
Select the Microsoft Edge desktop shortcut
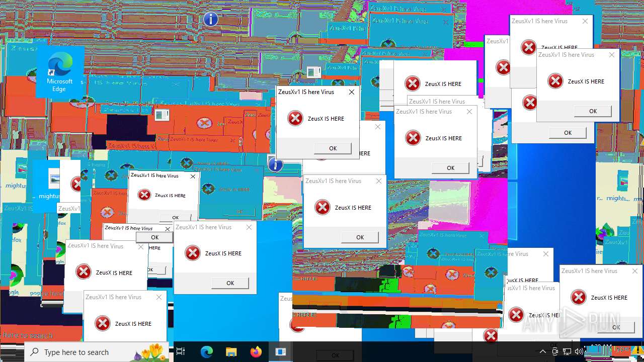(x=59, y=73)
